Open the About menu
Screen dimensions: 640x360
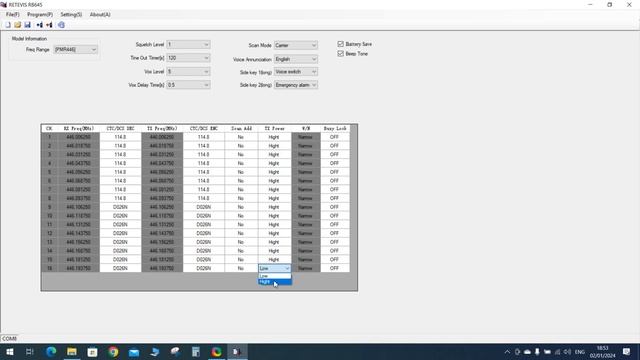100,14
